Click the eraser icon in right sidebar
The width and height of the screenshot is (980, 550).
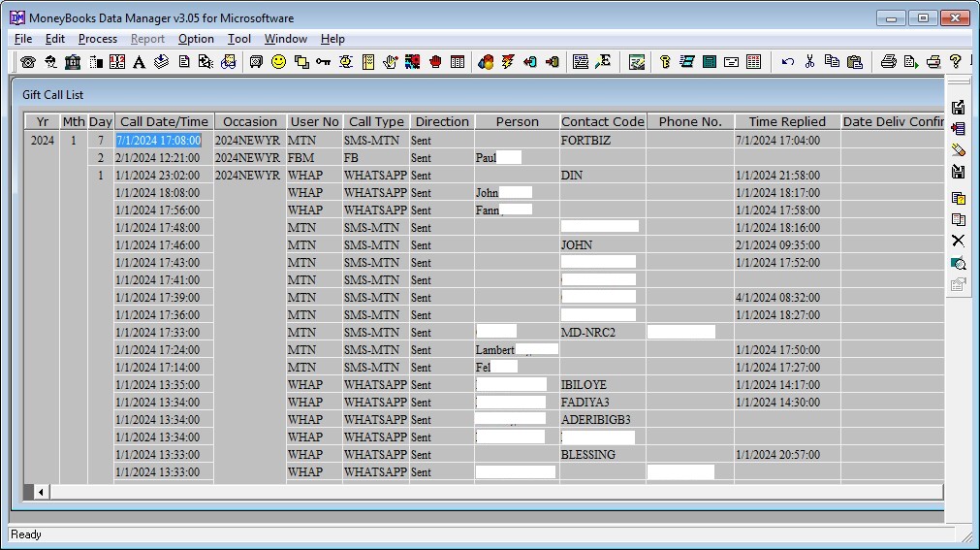[x=958, y=150]
